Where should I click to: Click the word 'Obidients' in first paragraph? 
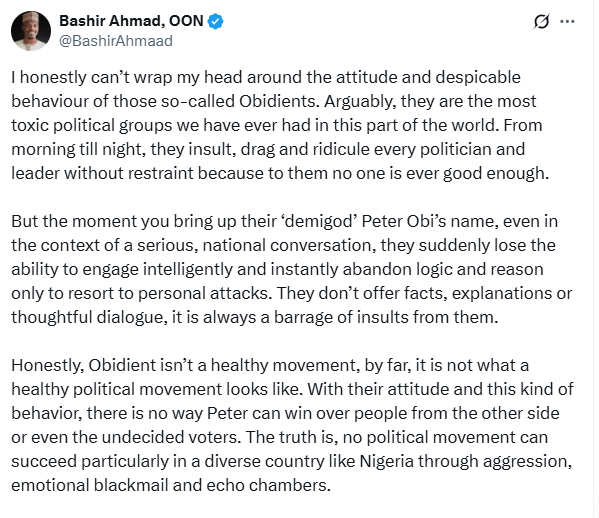(x=278, y=101)
